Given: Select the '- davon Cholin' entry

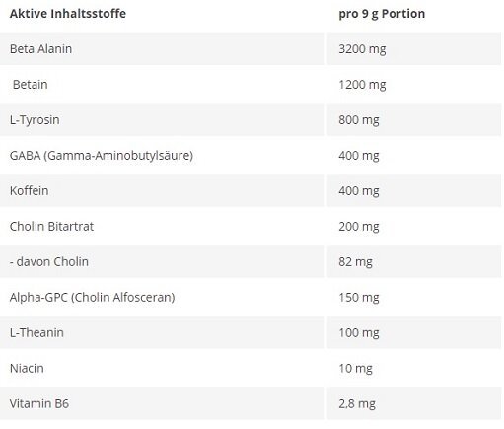Looking at the screenshot, I should pyautogui.click(x=49, y=261).
